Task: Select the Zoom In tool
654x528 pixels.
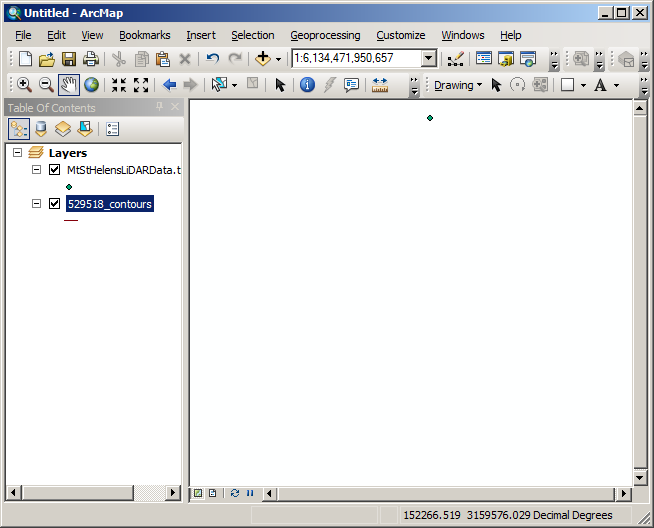Action: click(24, 85)
